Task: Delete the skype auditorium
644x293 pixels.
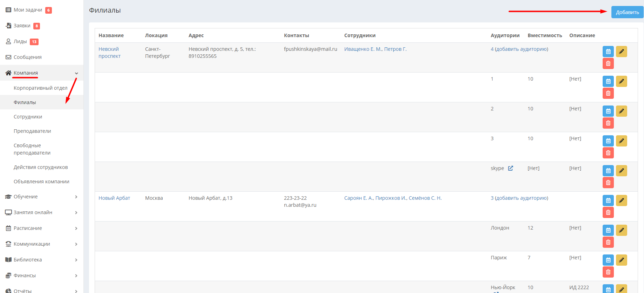Action: (608, 183)
